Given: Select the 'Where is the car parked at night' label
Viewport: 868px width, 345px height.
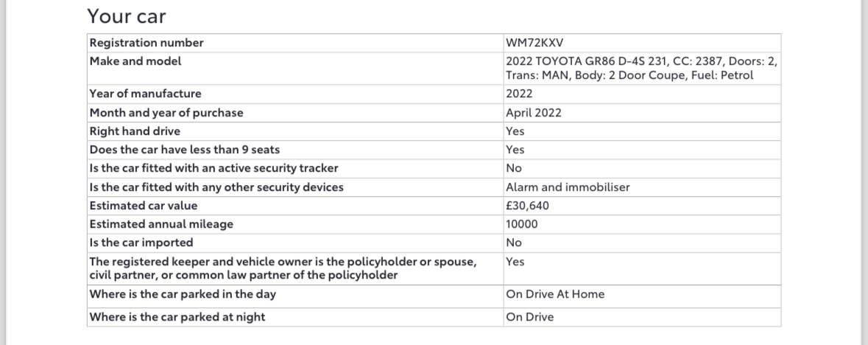Looking at the screenshot, I should click(177, 317).
